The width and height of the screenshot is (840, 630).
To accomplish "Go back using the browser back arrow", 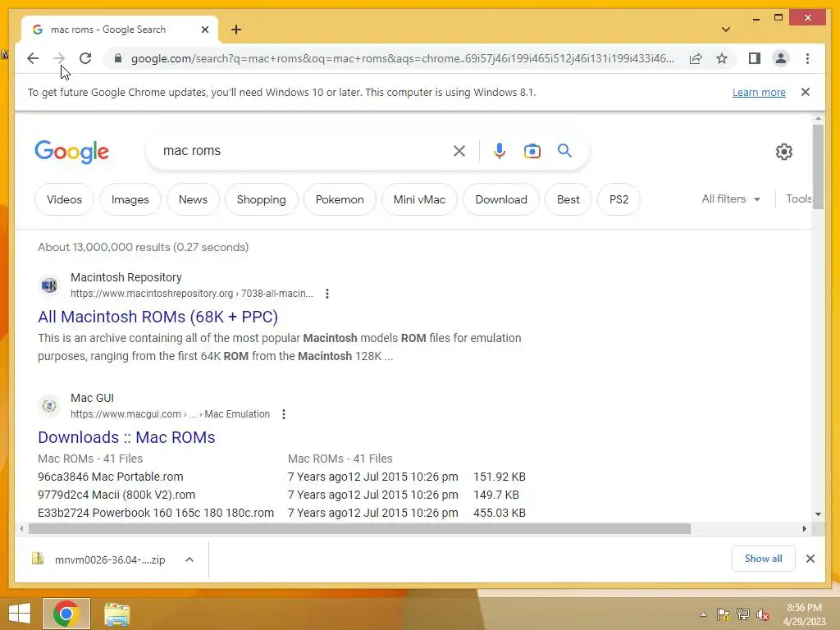I will tap(33, 58).
